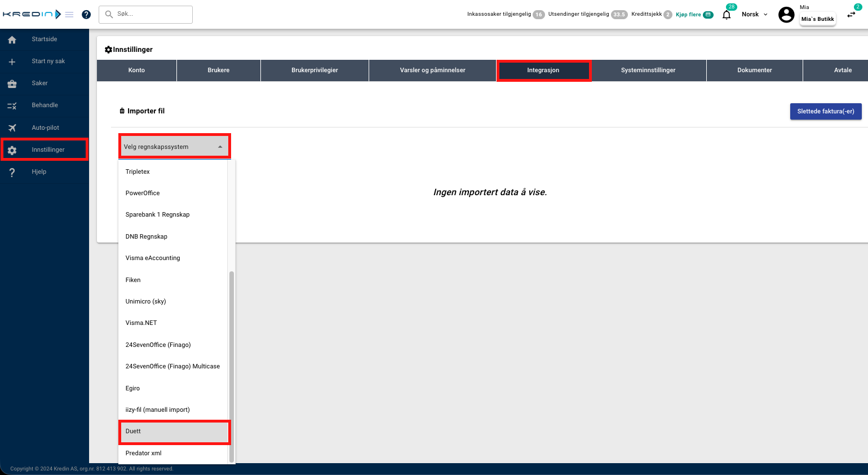
Task: Select Duett from the dropdown list
Action: (173, 432)
